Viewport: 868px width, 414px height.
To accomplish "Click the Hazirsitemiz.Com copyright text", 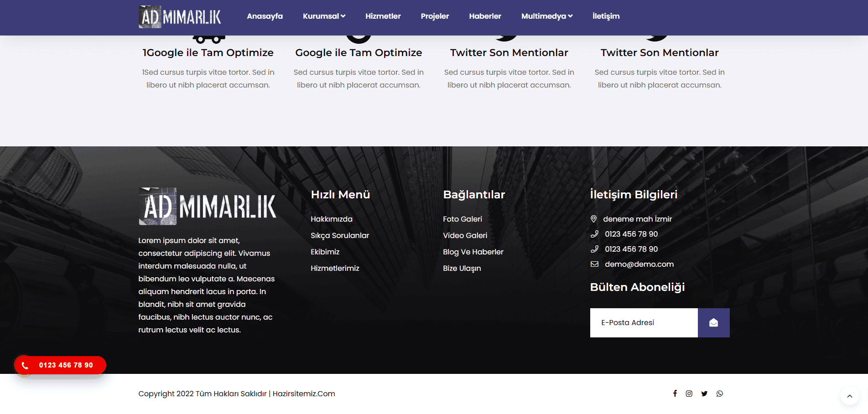I will coord(304,393).
